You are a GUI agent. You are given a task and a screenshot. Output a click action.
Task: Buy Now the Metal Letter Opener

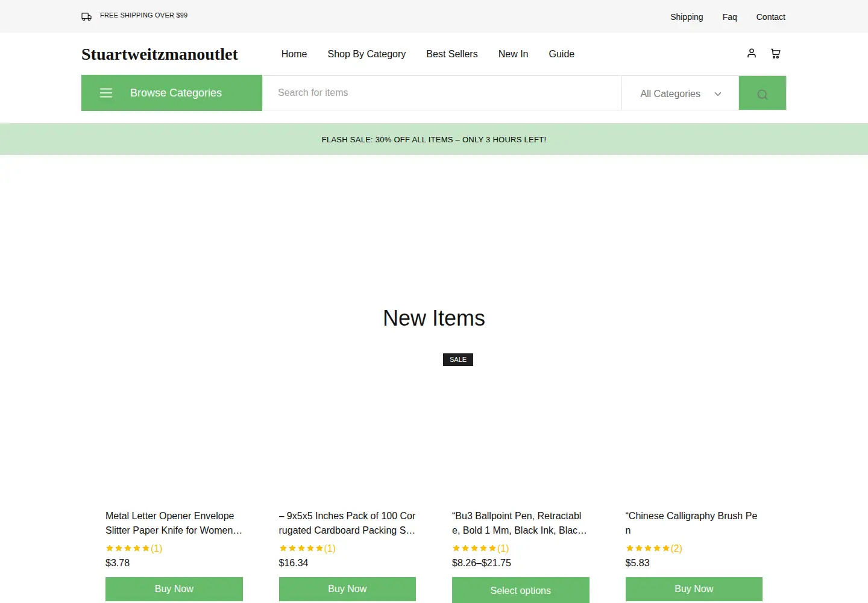174,589
